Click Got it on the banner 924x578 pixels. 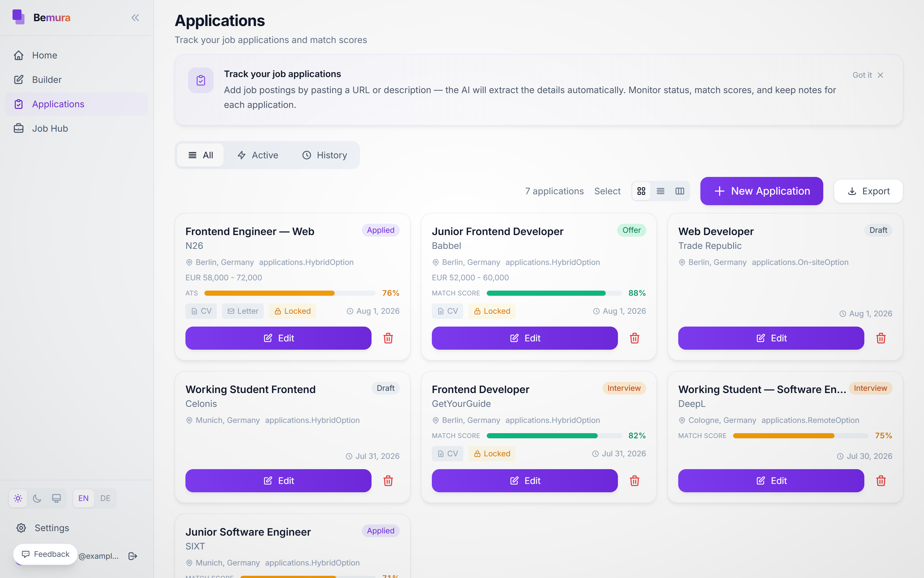click(x=862, y=75)
